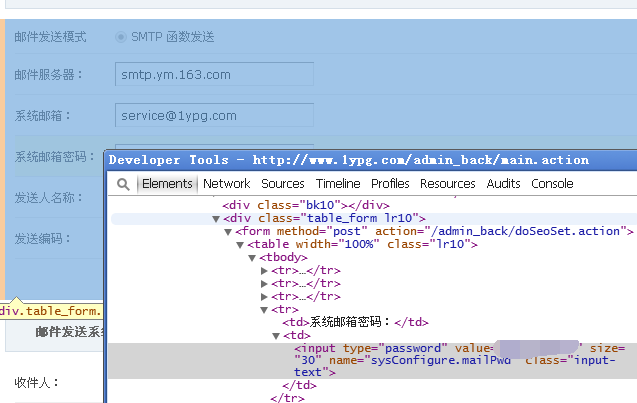This screenshot has width=637, height=403.
Task: Click the 系统邮箱 input field
Action: (214, 115)
